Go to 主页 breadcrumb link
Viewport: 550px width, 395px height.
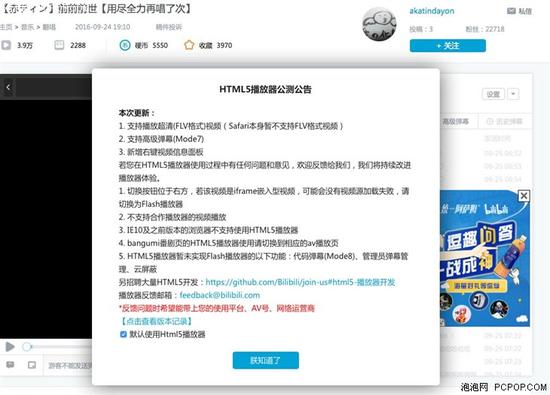click(x=6, y=27)
